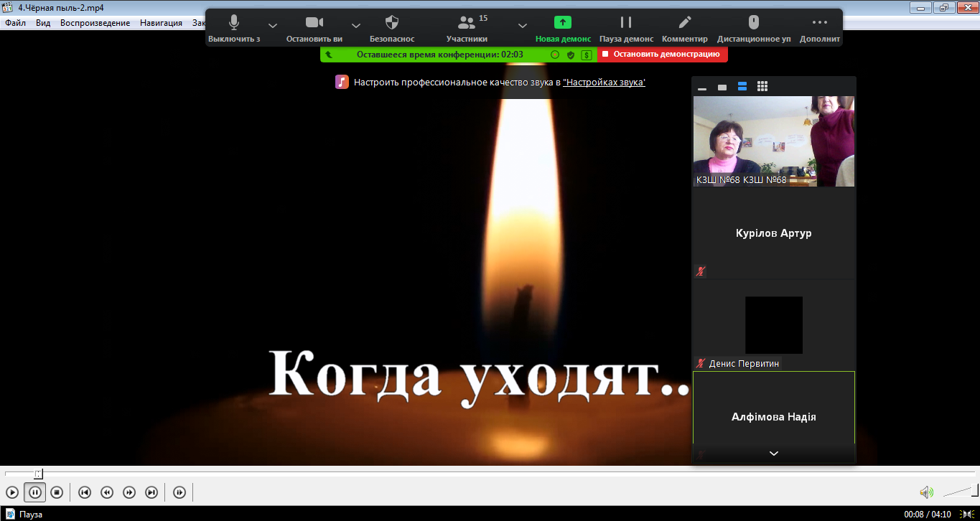Select Алфімова Надія participant tile
The width and height of the screenshot is (980, 521).
tap(774, 417)
